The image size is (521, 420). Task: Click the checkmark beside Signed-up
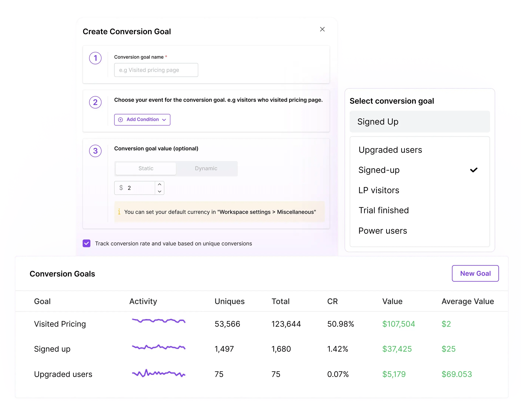pos(473,170)
